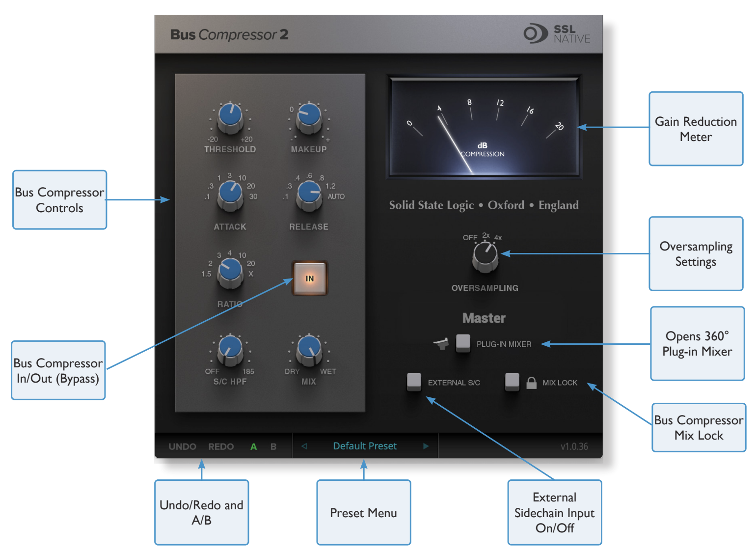Click the Makeup gain knob

309,118
